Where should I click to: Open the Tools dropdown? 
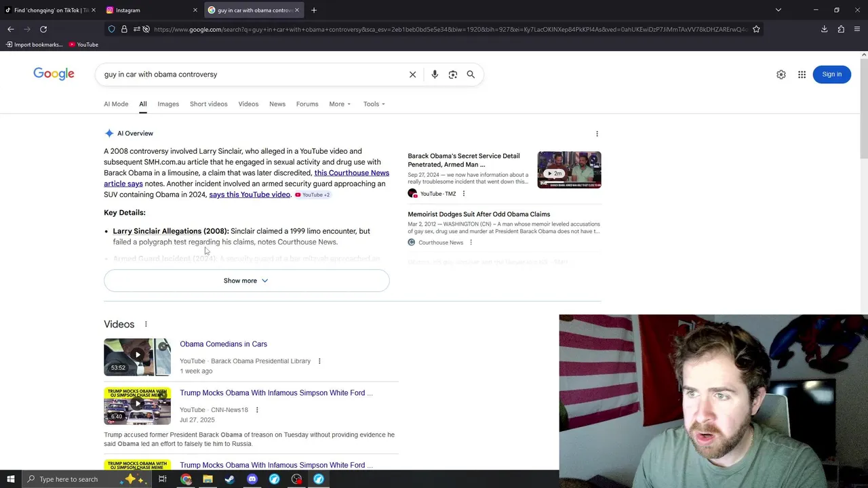374,104
